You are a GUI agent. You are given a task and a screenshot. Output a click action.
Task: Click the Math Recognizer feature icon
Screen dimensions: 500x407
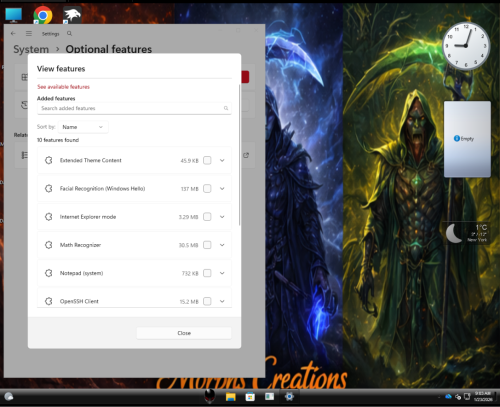pos(49,245)
